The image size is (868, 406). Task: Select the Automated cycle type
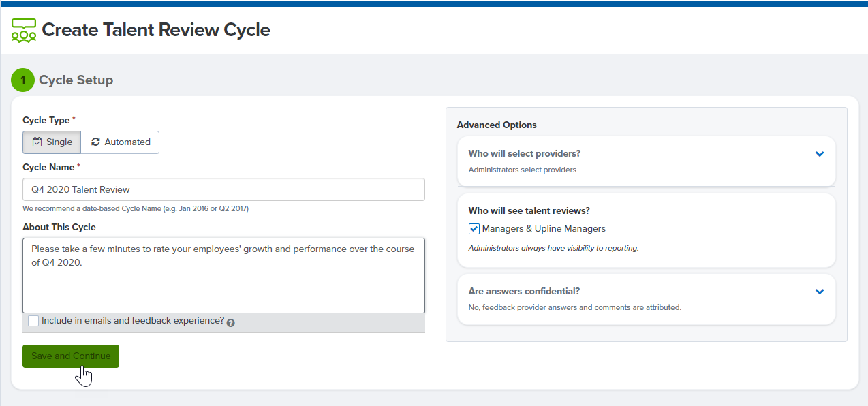[x=120, y=142]
